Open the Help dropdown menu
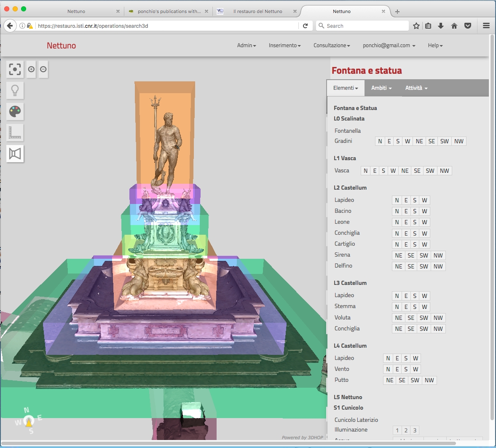Screen dimensions: 496x448 click(x=435, y=46)
